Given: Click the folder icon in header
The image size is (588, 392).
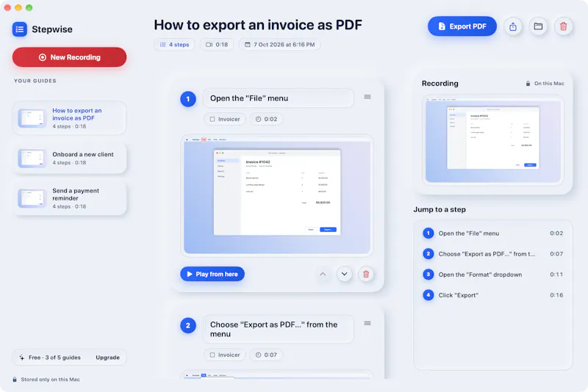Looking at the screenshot, I should 538,26.
